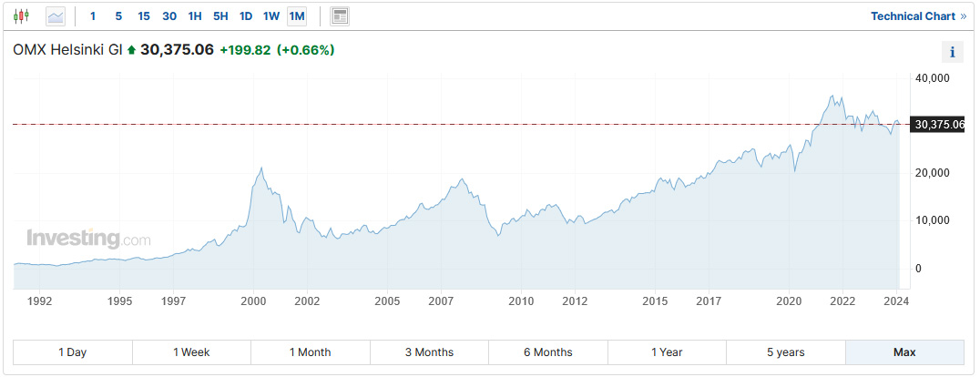Click the green up arrow beside index name
980x377 pixels.
[131, 50]
